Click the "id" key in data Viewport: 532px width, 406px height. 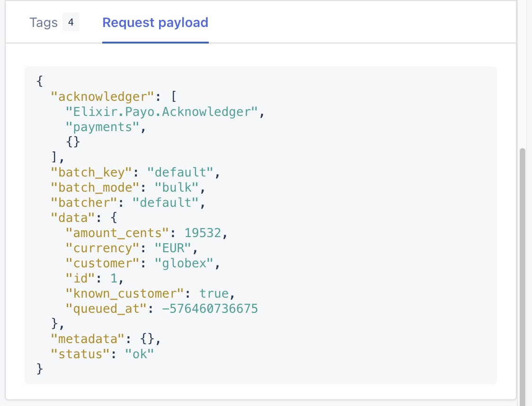[x=80, y=278]
